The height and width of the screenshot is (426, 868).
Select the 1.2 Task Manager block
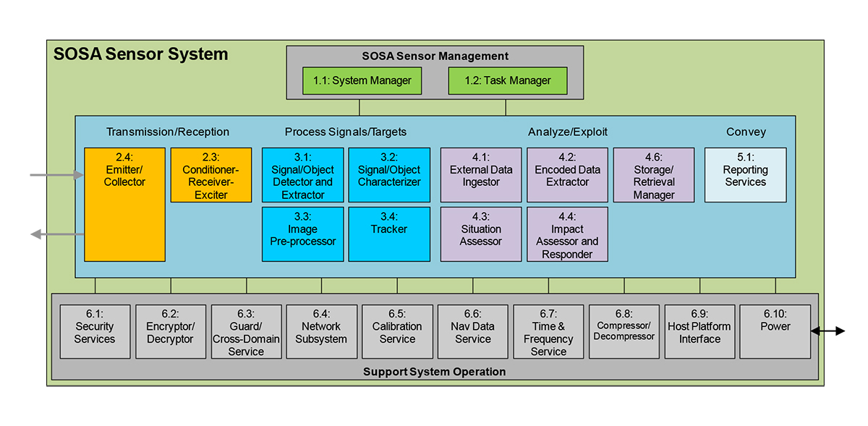[507, 80]
